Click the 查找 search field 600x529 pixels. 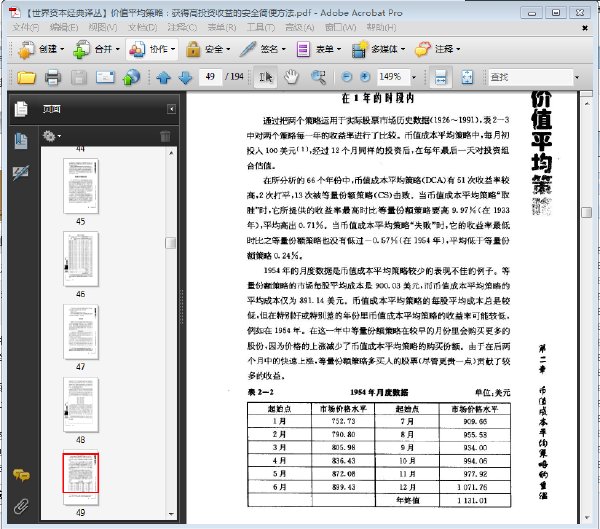coord(530,77)
